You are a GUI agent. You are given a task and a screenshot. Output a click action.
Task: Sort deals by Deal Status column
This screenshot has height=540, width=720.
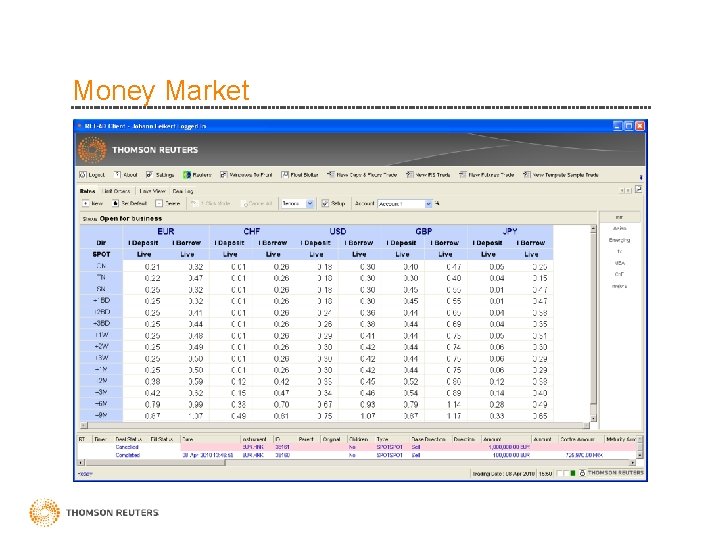pyautogui.click(x=130, y=439)
